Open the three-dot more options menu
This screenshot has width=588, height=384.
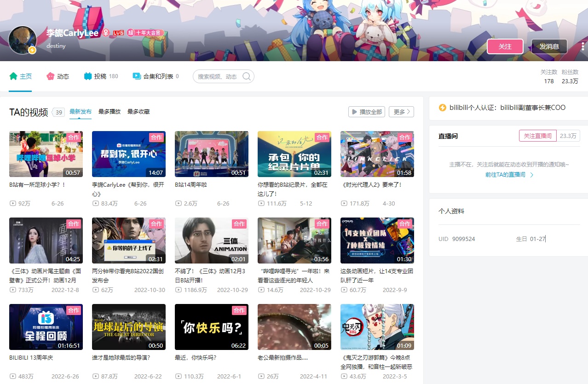point(582,46)
